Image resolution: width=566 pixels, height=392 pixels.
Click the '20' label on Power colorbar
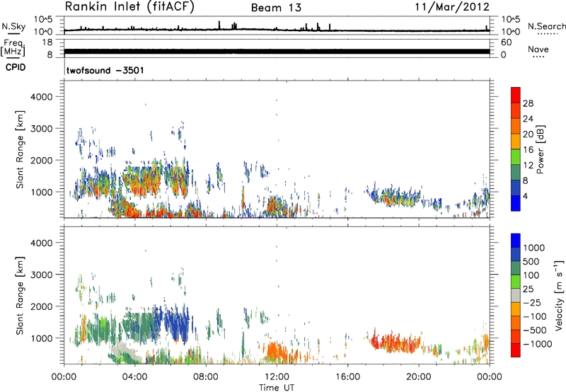[528, 134]
